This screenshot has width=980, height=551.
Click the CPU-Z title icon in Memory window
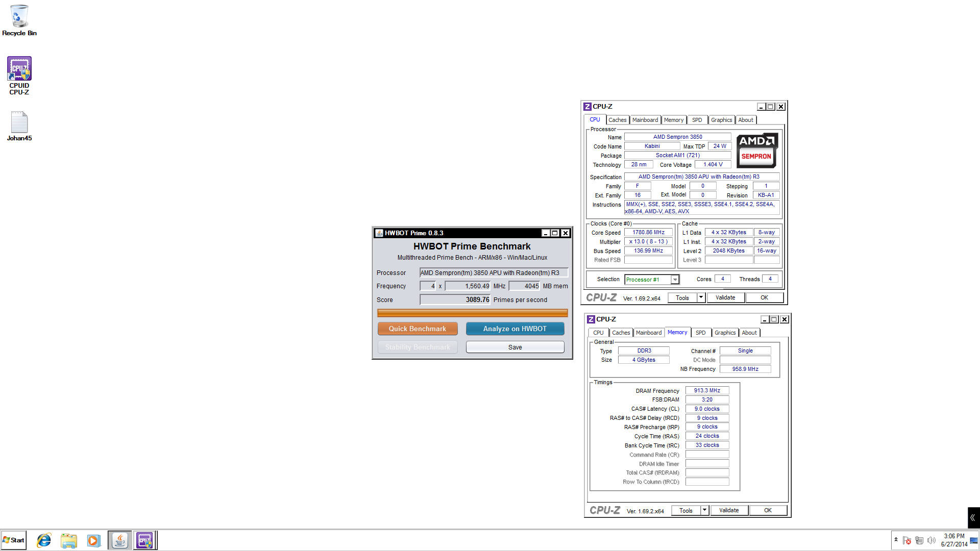pos(591,319)
